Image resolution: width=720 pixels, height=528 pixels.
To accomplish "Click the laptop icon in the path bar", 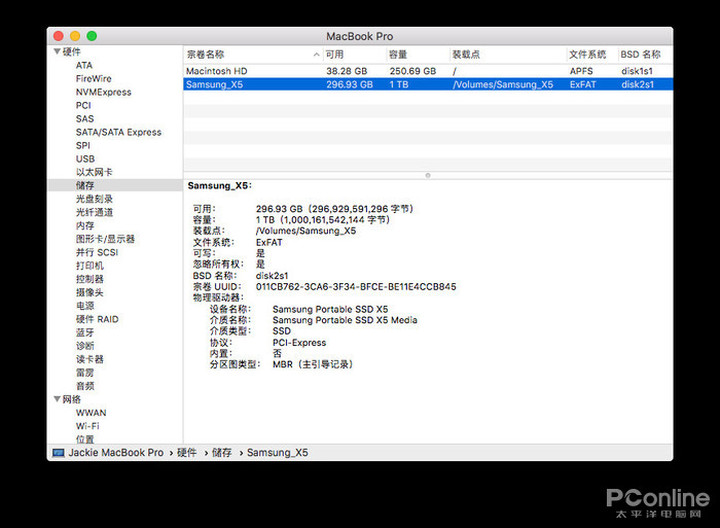I will coord(58,453).
